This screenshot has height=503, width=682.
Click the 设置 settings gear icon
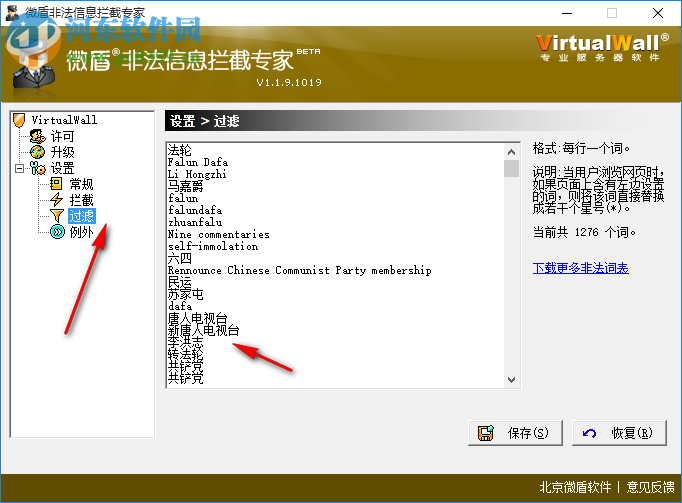(37, 168)
